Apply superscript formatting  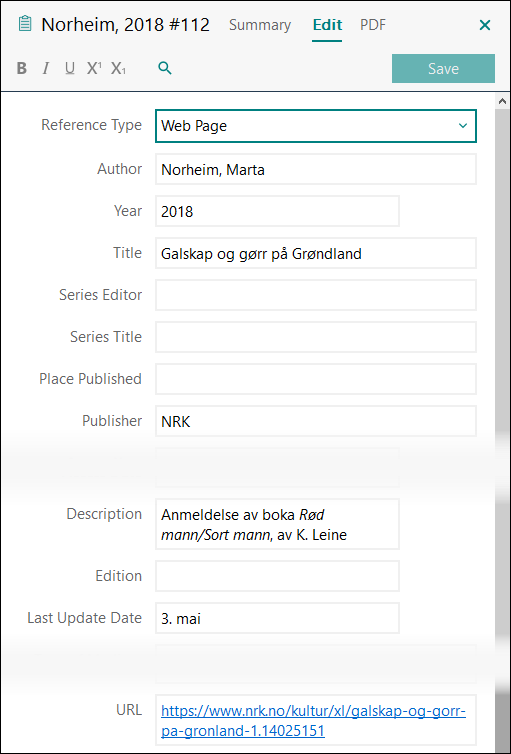click(94, 68)
